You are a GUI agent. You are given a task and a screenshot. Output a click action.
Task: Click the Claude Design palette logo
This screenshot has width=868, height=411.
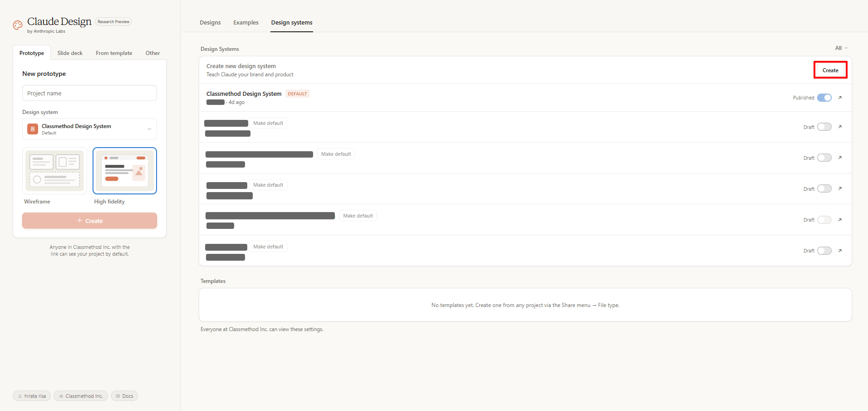click(18, 25)
